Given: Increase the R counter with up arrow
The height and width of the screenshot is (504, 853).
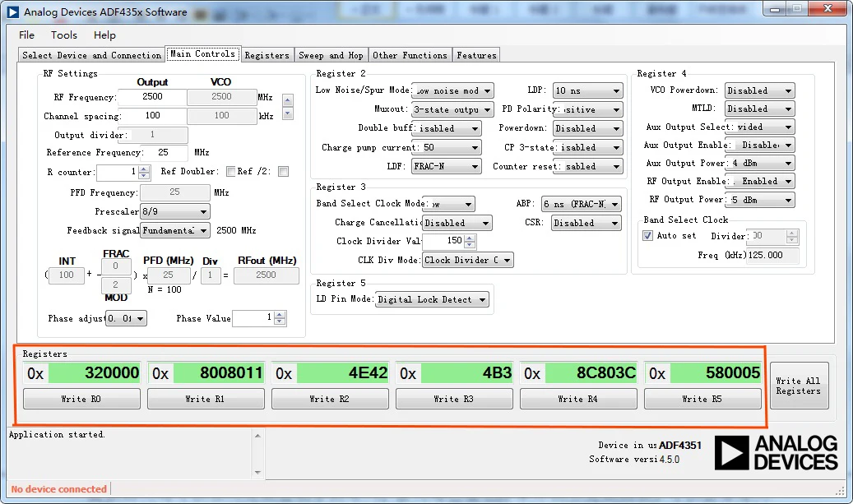Looking at the screenshot, I should coord(144,169).
